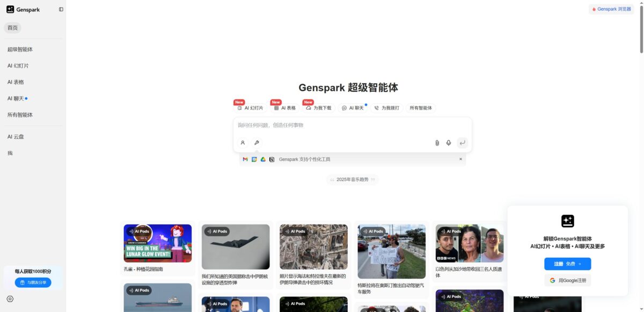Click the sparkle icon in the signup card
The height and width of the screenshot is (312, 644).
pos(568,221)
